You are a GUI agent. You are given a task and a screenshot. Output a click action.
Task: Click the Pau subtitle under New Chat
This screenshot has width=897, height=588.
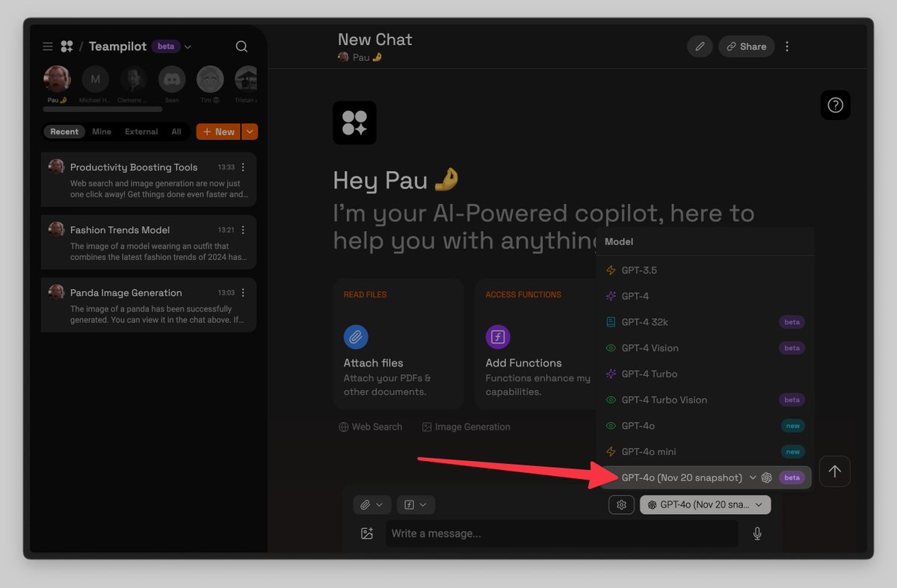360,57
